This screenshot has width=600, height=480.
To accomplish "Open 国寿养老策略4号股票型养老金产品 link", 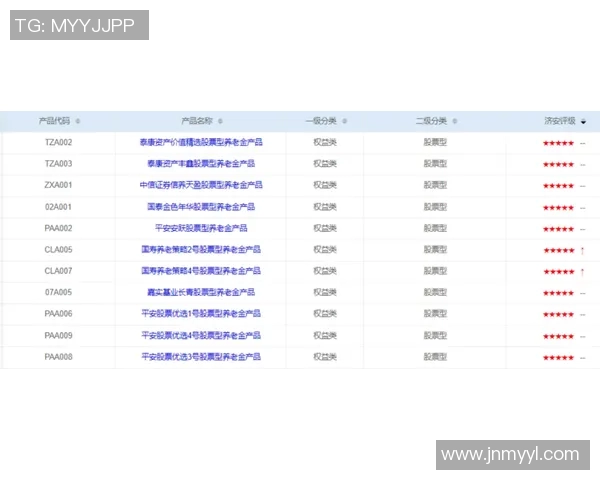I will 201,271.
